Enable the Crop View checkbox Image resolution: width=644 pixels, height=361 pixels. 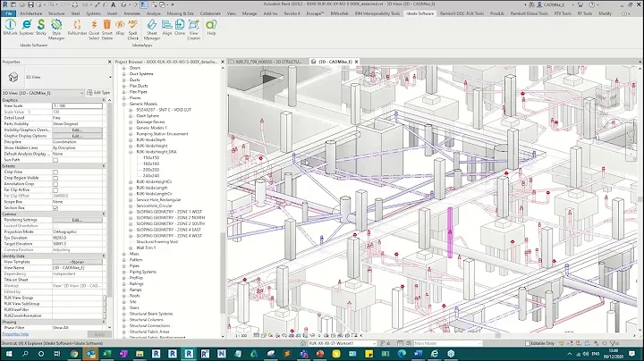[55, 172]
